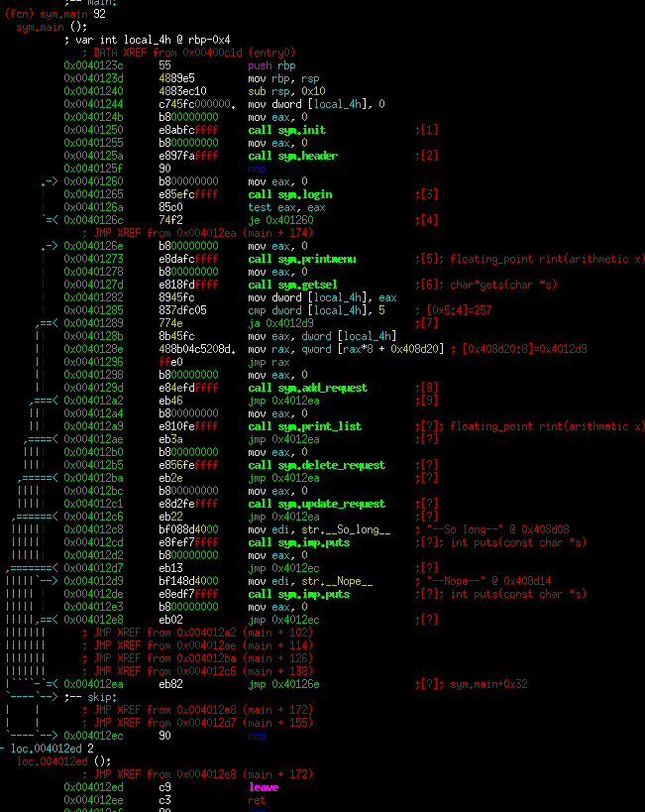Click the ';[8]' reference marker

427,388
